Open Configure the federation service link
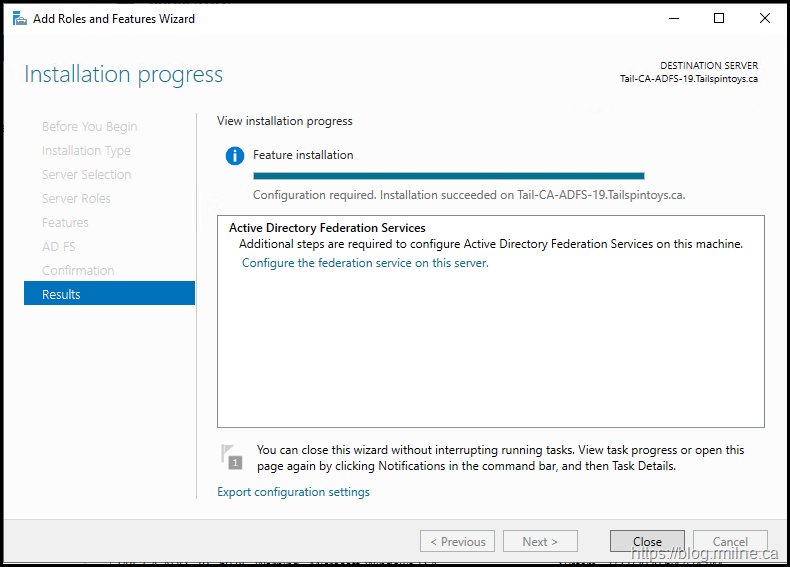This screenshot has width=790, height=567. 365,264
